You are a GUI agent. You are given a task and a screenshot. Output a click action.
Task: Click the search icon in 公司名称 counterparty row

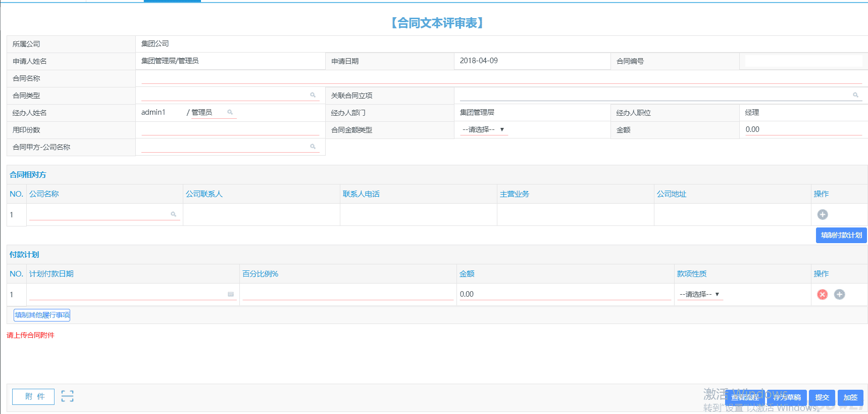point(173,214)
